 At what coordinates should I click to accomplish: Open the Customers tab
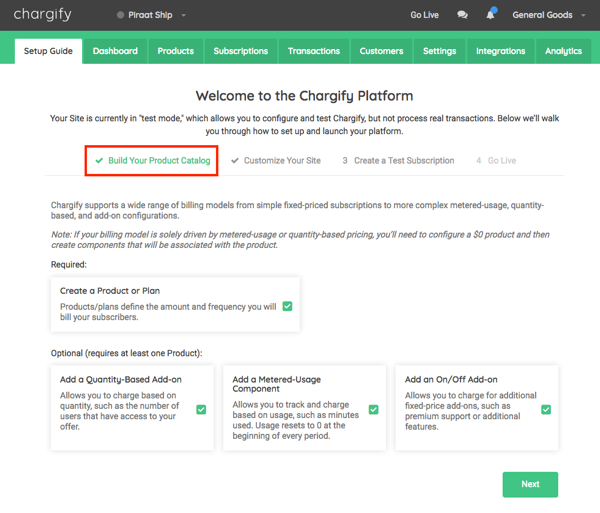click(x=382, y=51)
